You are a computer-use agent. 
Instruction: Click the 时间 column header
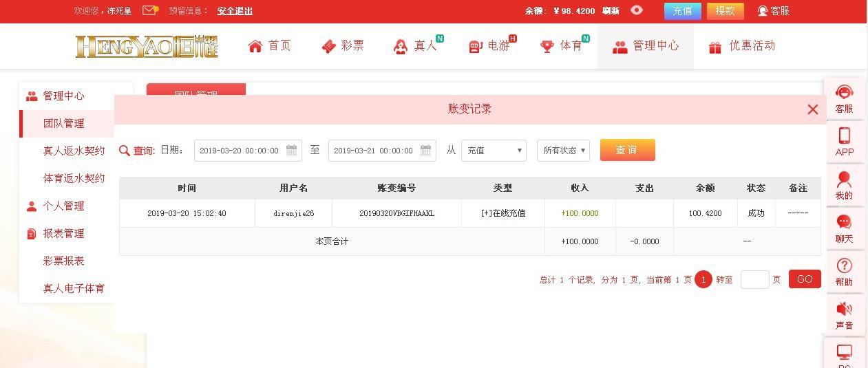(187, 188)
